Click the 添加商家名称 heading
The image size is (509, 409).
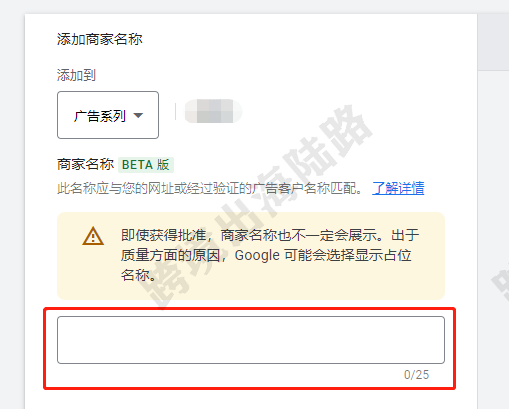(x=100, y=39)
